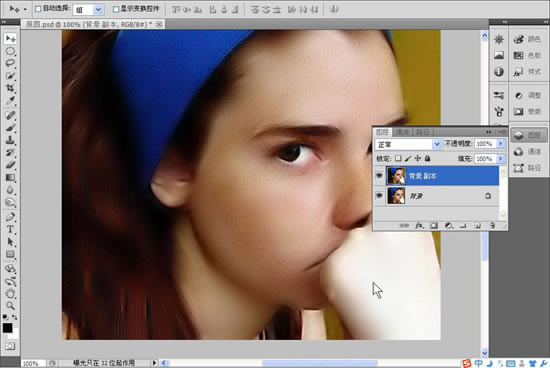The image size is (550, 368).
Task: Select the Dodge tool
Action: point(10,202)
